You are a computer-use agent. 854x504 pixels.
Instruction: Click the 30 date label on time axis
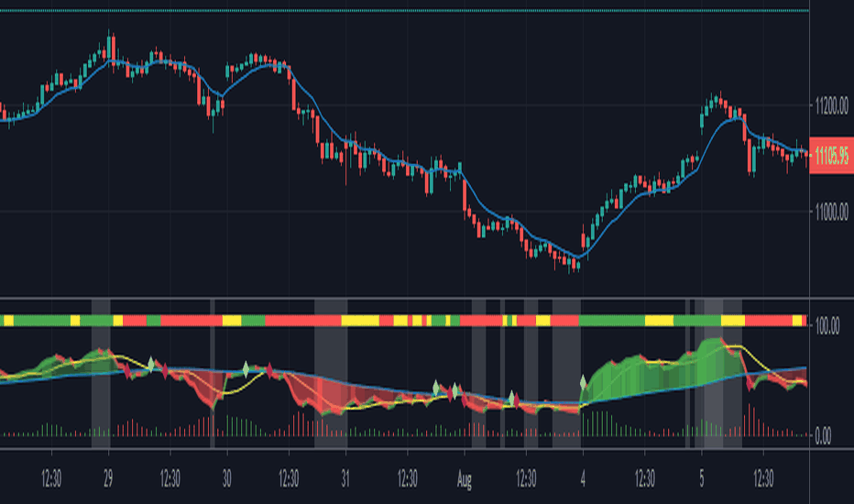coord(226,479)
